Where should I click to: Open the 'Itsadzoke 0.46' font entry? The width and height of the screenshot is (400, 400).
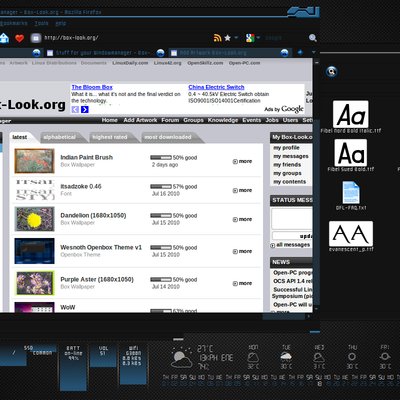(x=81, y=187)
